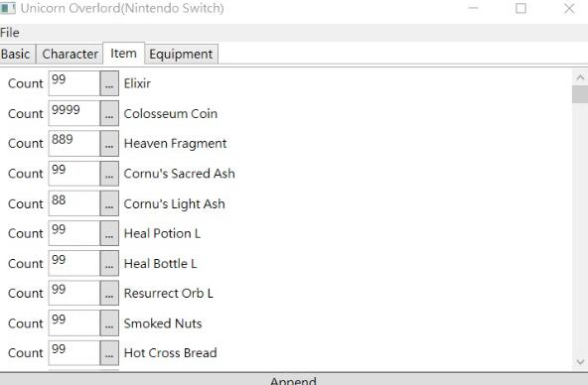Switch to the Character tab
The image size is (588, 385).
(70, 54)
